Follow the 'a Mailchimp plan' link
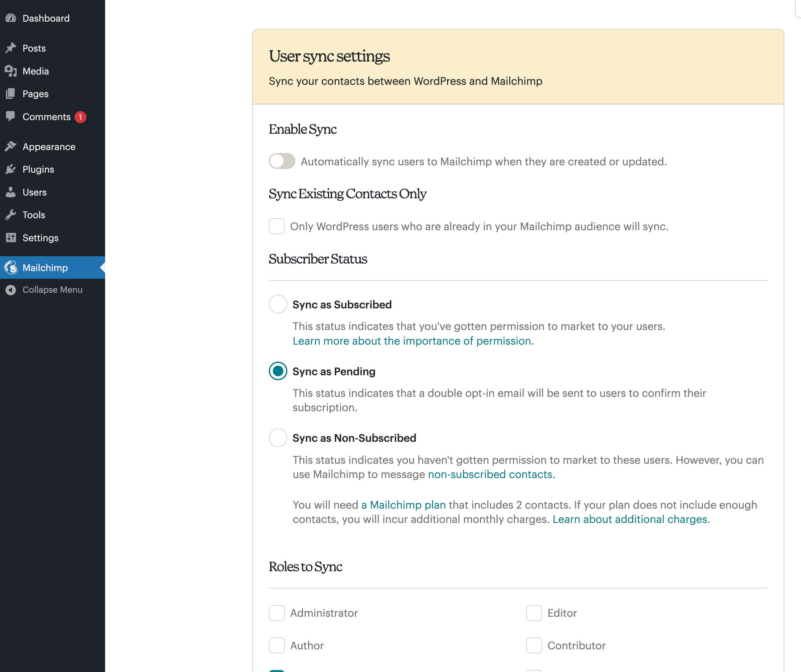The image size is (801, 672). 403,505
